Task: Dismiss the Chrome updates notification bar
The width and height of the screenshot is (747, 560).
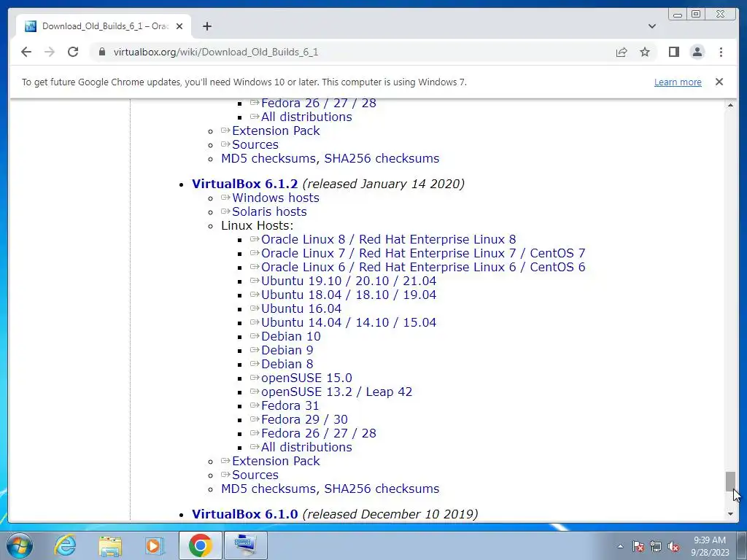Action: coord(719,82)
